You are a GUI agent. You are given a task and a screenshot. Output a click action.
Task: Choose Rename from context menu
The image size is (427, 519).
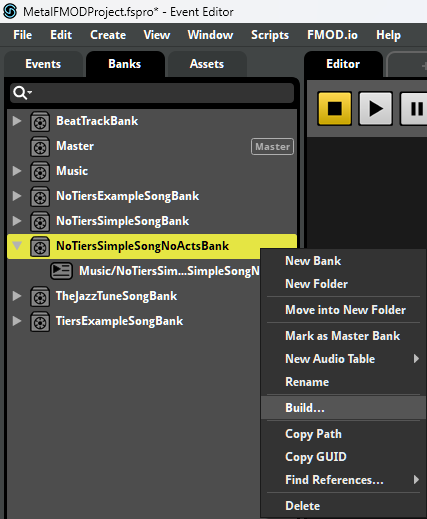[x=343, y=382]
